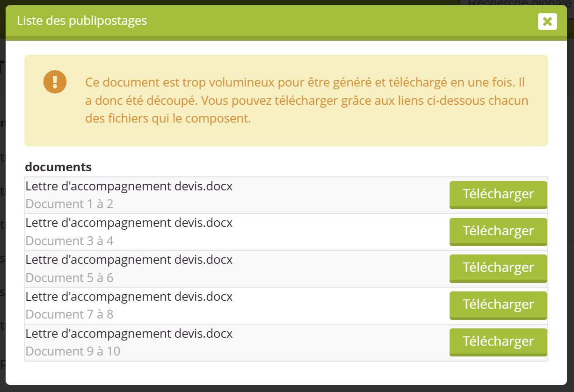Select the file name above Document 3 à 4
574x392 pixels.
point(129,223)
